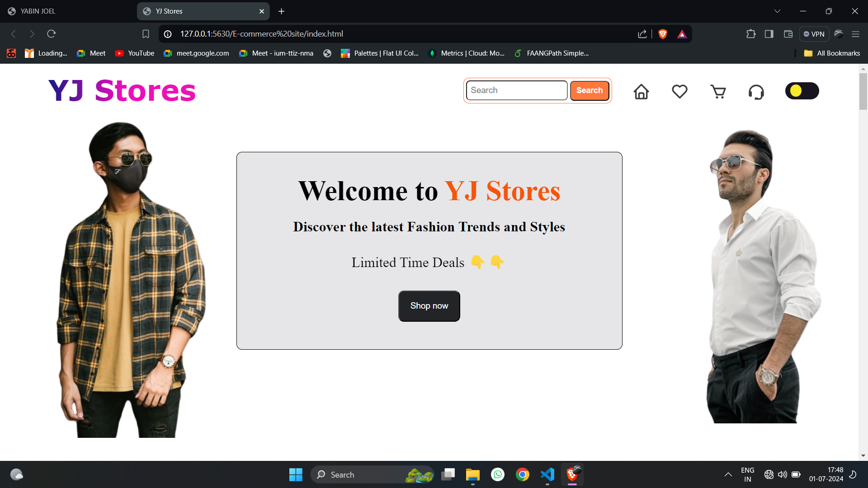The width and height of the screenshot is (868, 488).
Task: Open the shopping cart icon
Action: coord(718,92)
